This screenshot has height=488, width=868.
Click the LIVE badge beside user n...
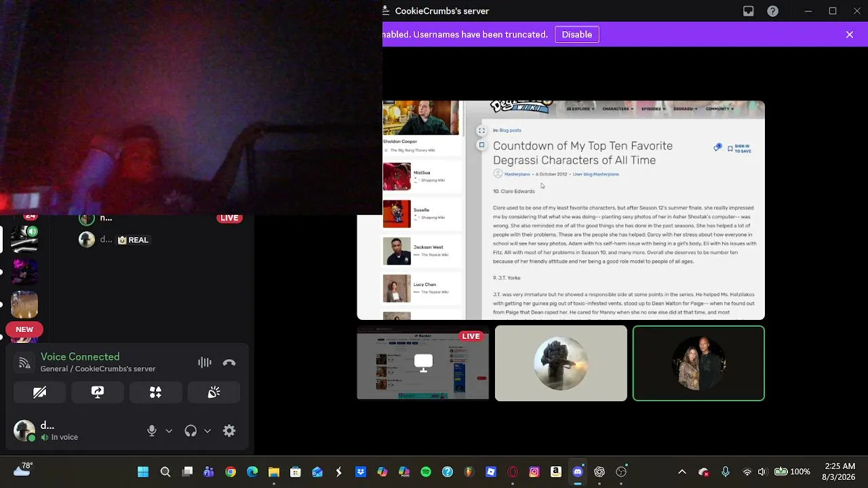[229, 218]
